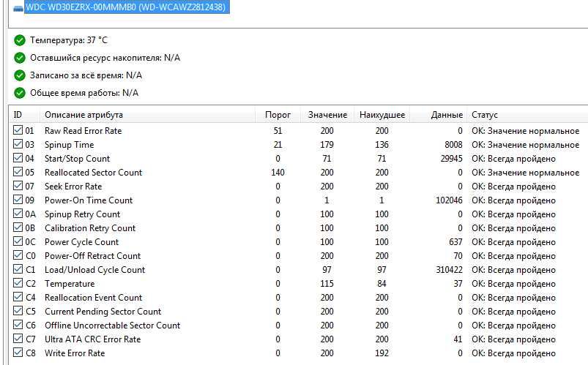Toggle the C2 Temperature checkbox

click(18, 282)
